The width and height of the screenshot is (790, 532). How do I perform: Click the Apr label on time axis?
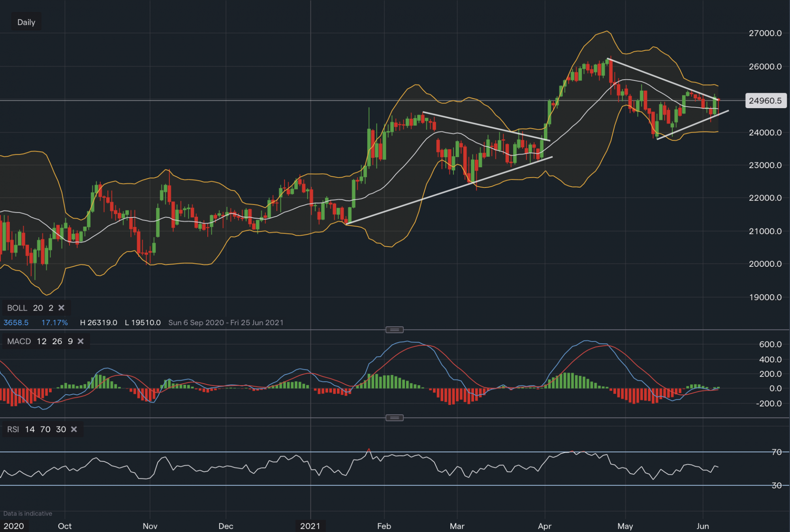pos(544,526)
